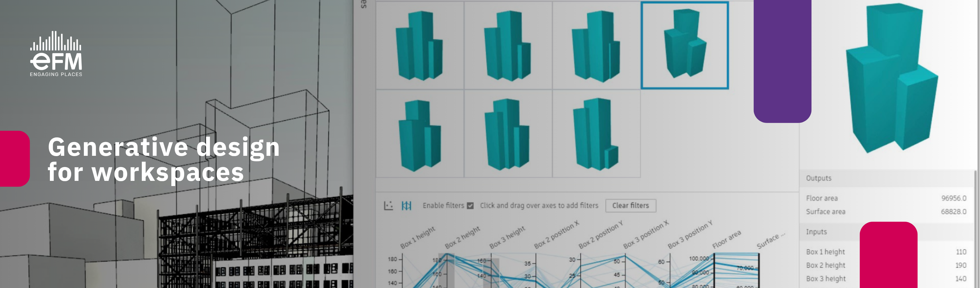The height and width of the screenshot is (288, 980).
Task: Toggle the Enable filters checkbox
Action: tap(470, 206)
